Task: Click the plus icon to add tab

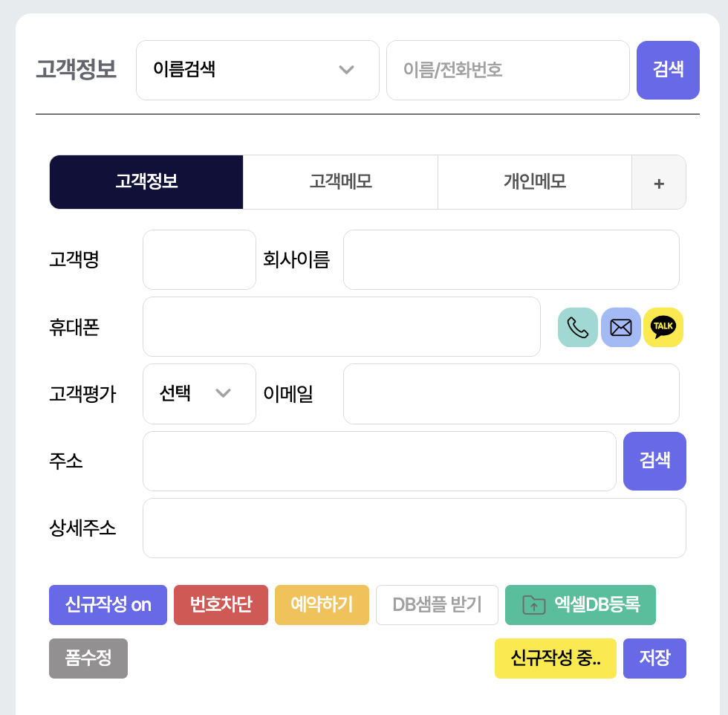Action: coord(659,183)
